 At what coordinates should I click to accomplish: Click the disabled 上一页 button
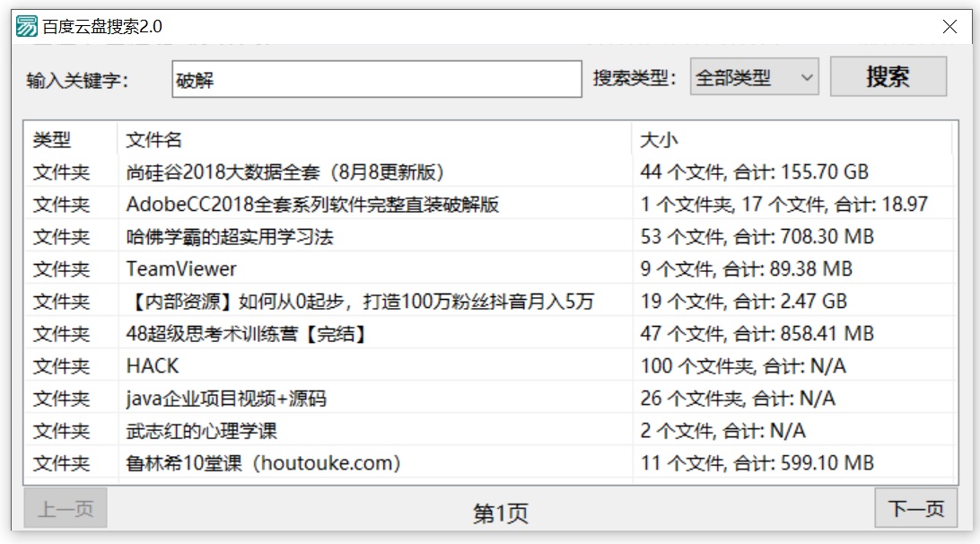point(66,508)
